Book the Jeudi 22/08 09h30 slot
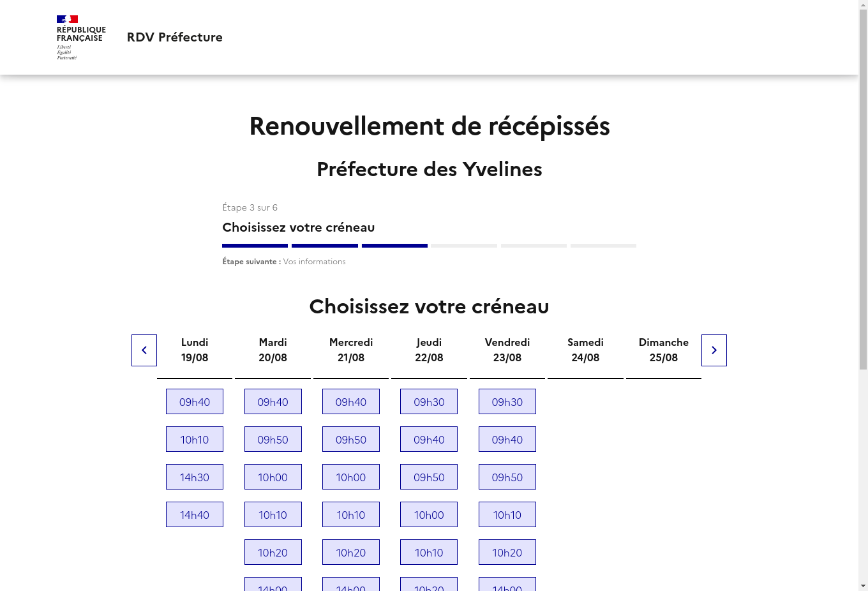The width and height of the screenshot is (868, 591). (429, 401)
